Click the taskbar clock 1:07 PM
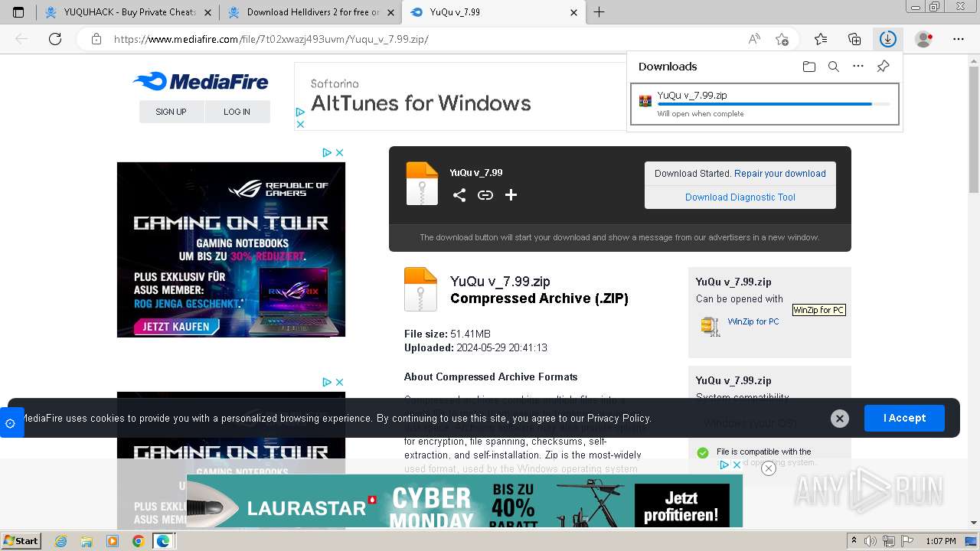Image resolution: width=980 pixels, height=551 pixels. click(940, 541)
